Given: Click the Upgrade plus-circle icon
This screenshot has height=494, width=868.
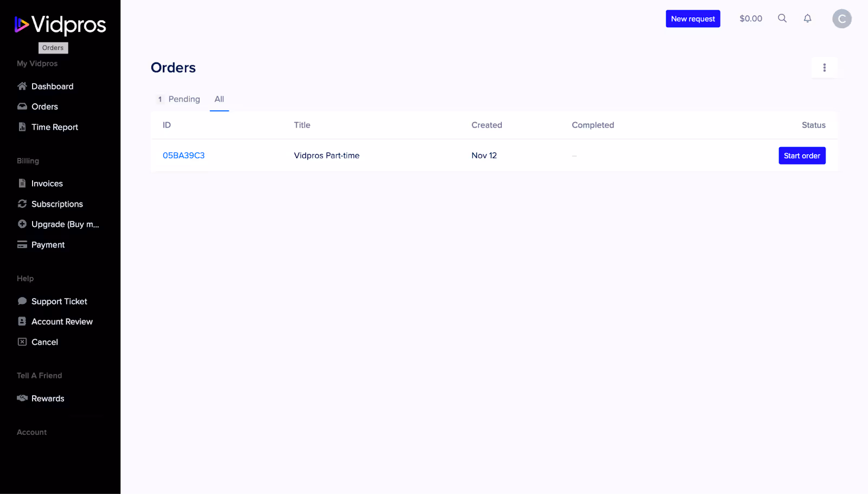Looking at the screenshot, I should coord(22,224).
